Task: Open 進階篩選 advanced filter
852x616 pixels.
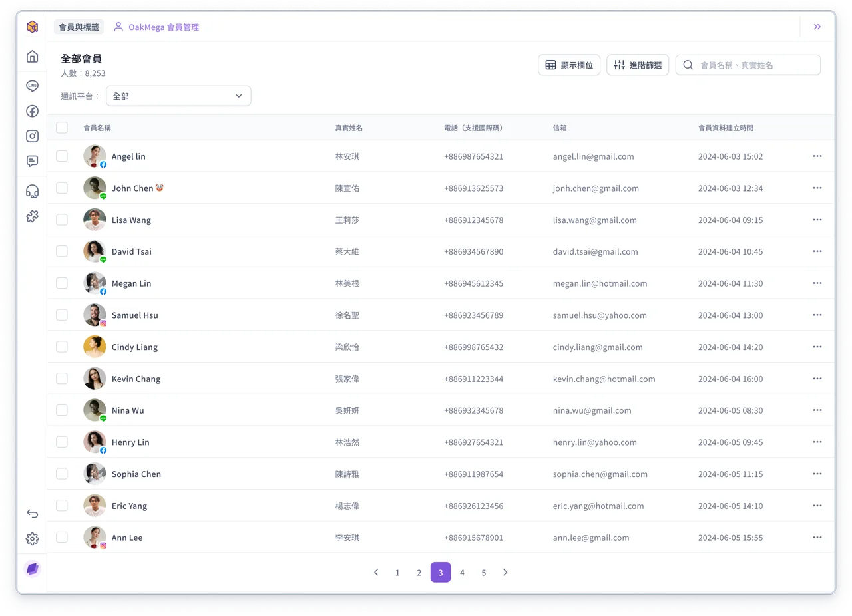Action: (638, 65)
